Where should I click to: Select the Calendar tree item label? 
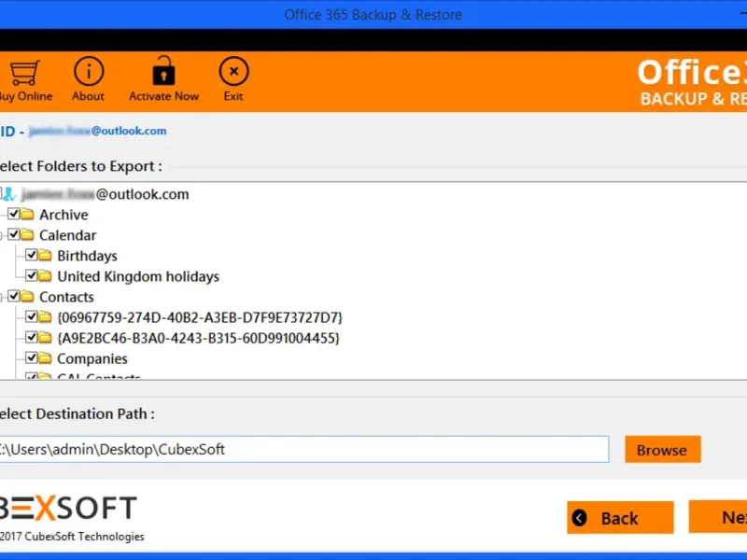[67, 235]
